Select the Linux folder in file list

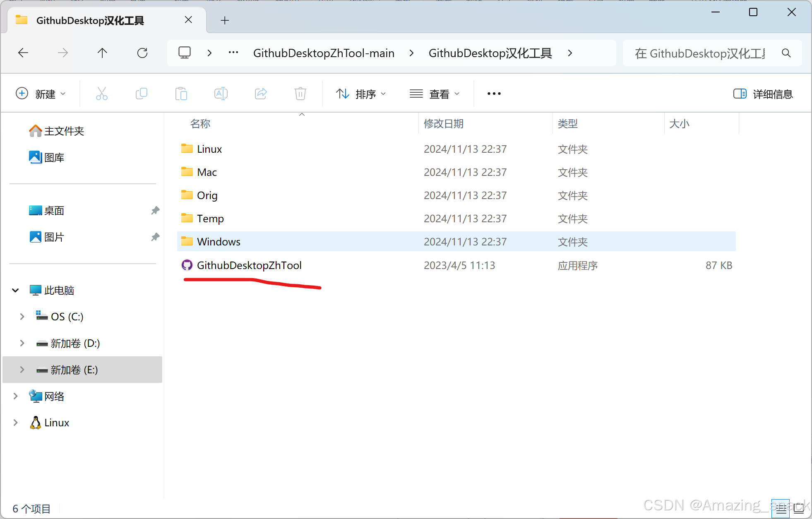coord(456,149)
